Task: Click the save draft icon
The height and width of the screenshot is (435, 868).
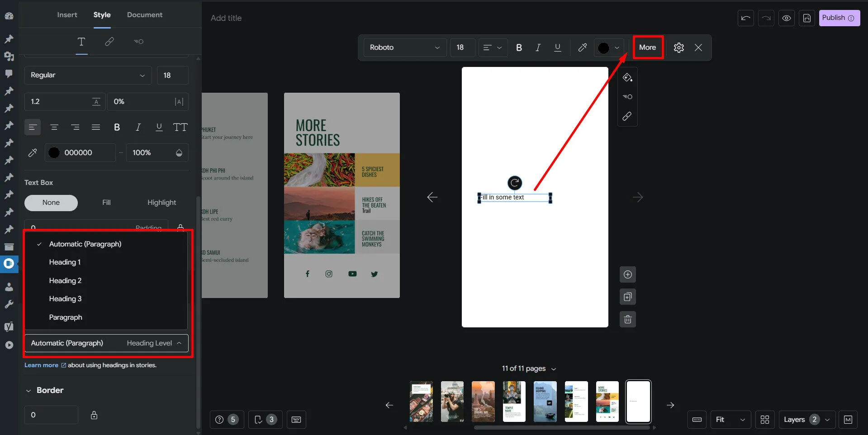Action: [807, 18]
